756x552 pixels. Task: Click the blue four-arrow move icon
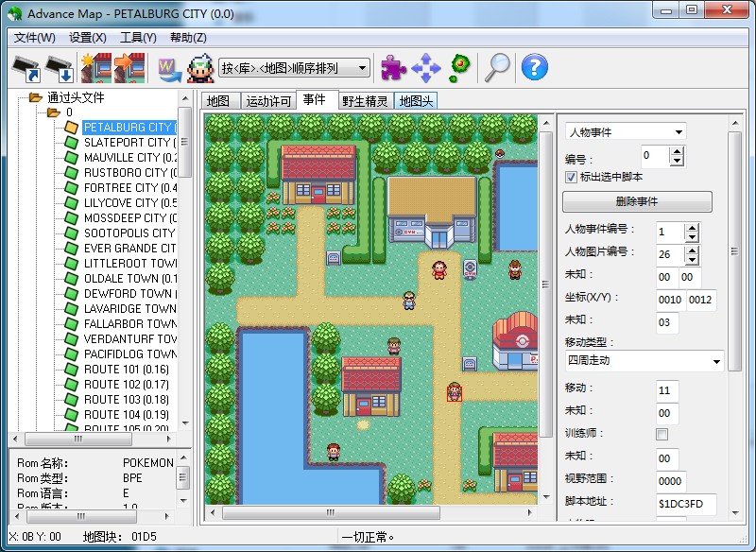click(x=426, y=68)
